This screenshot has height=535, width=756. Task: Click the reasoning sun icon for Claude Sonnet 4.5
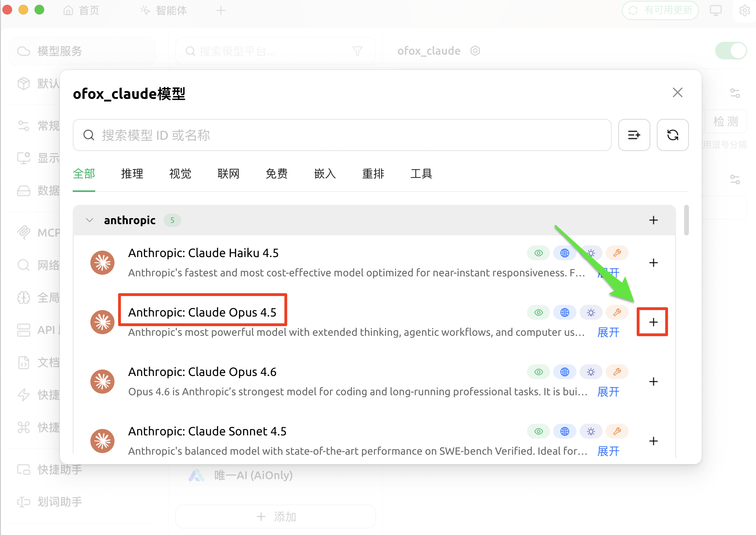[591, 431]
